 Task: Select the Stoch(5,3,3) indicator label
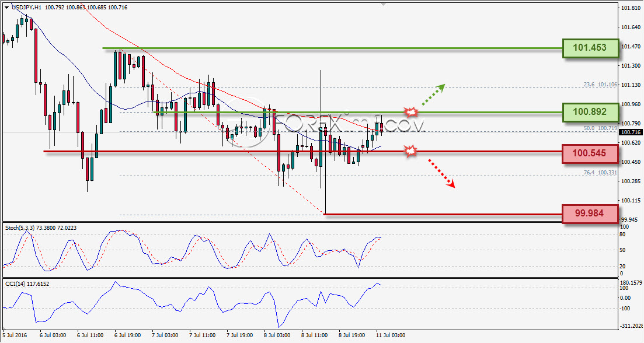click(x=41, y=228)
